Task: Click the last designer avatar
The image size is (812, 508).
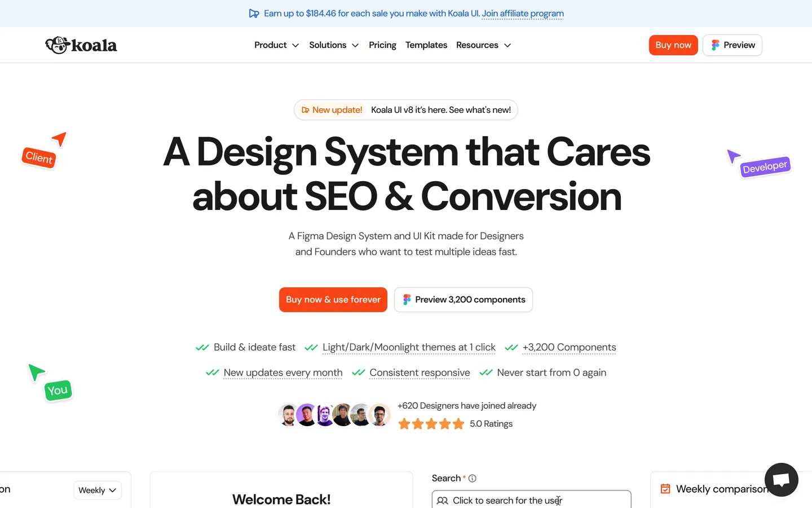Action: [x=379, y=415]
